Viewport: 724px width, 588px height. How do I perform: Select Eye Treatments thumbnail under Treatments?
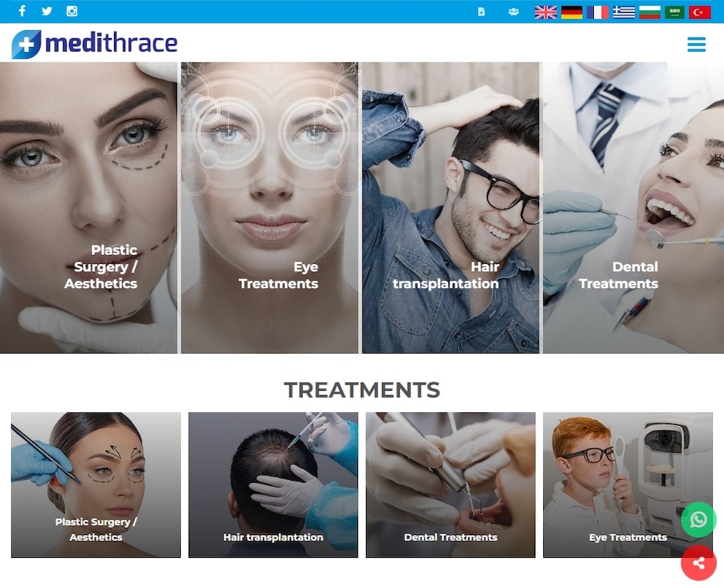click(x=628, y=485)
